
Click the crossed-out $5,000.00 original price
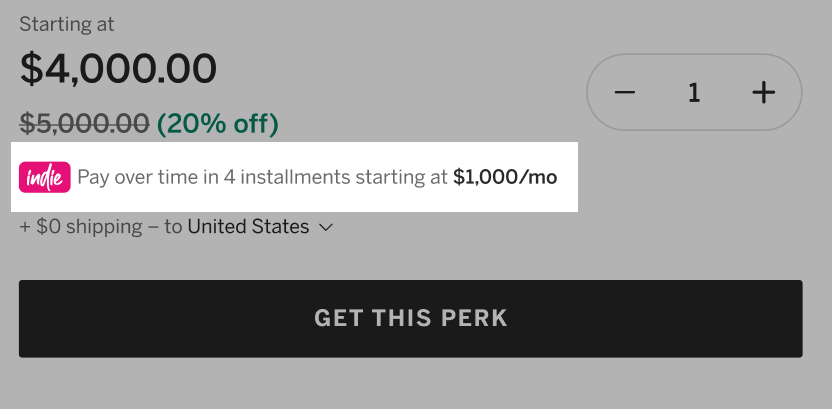84,124
